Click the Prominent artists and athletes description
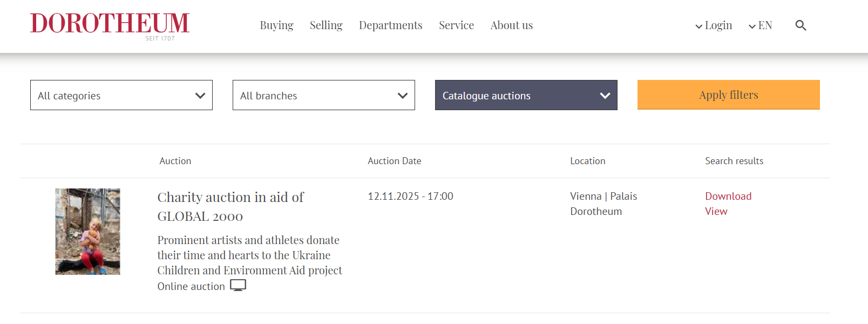 click(249, 255)
